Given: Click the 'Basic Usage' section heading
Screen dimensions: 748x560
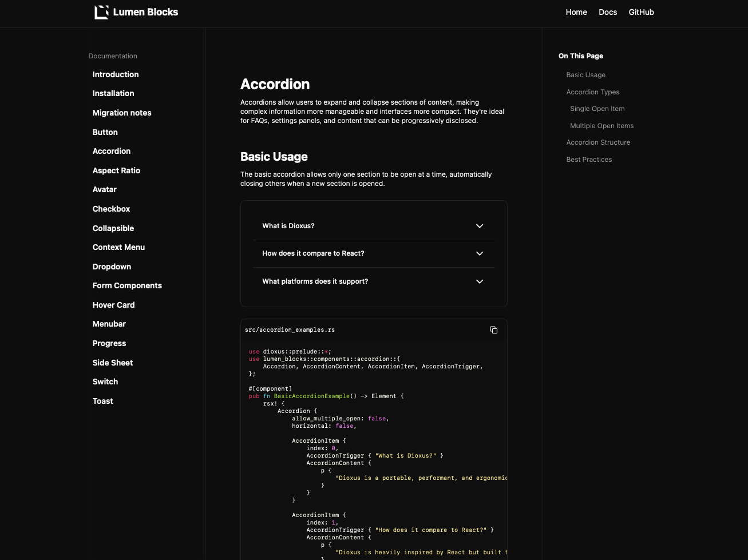Looking at the screenshot, I should point(274,157).
